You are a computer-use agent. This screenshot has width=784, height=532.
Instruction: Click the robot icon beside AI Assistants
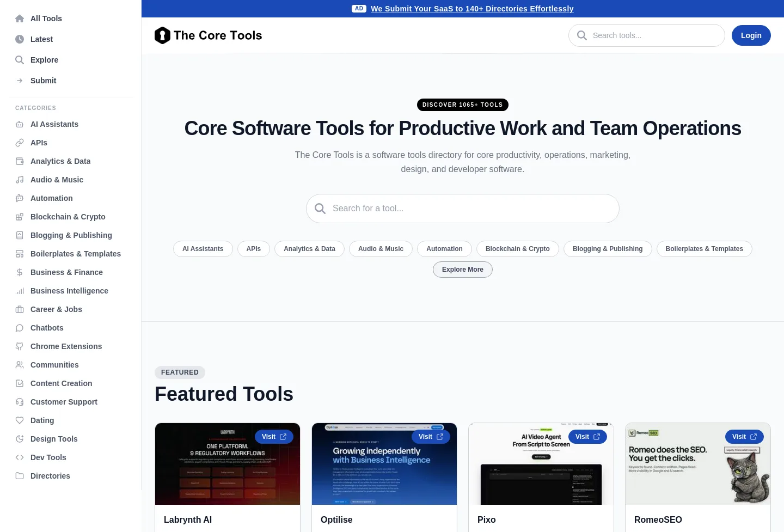20,124
